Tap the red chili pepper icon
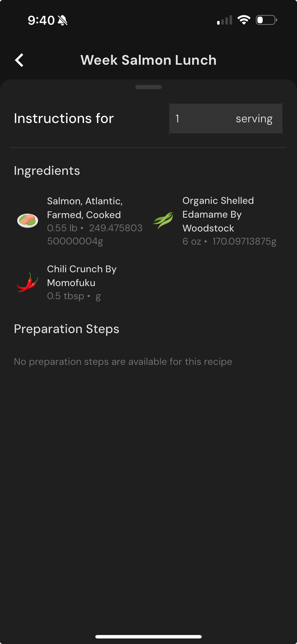 [x=27, y=282]
